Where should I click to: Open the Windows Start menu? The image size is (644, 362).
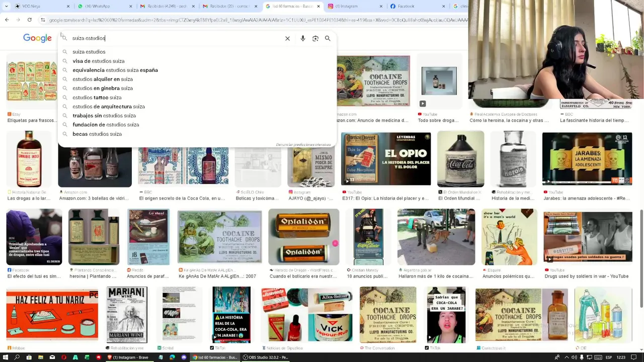(6, 357)
